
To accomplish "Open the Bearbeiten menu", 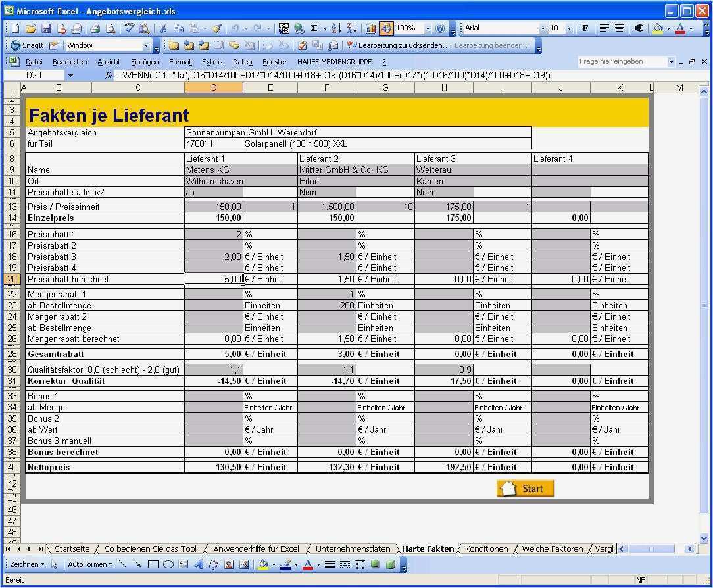I will click(x=70, y=62).
